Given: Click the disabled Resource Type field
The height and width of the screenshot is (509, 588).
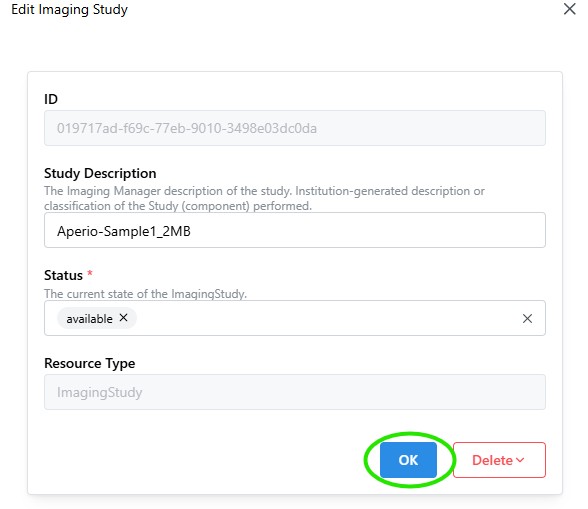Looking at the screenshot, I should [295, 392].
